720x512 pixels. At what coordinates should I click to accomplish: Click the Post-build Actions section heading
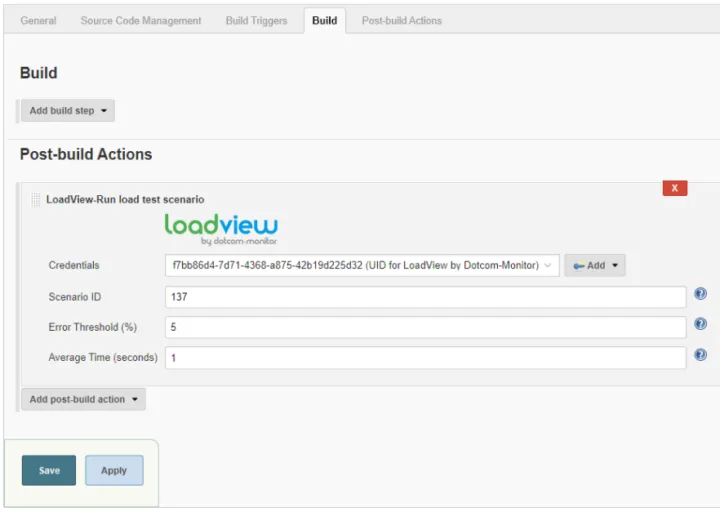(86, 154)
